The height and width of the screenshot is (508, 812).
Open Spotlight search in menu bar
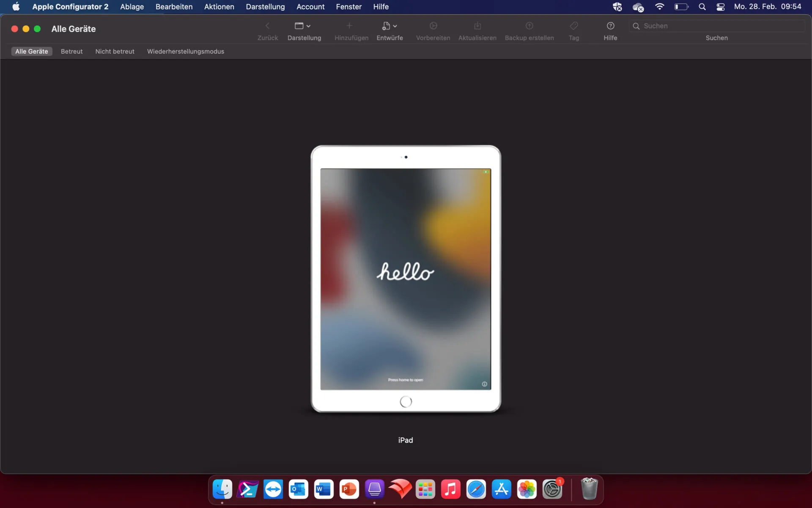pyautogui.click(x=702, y=7)
